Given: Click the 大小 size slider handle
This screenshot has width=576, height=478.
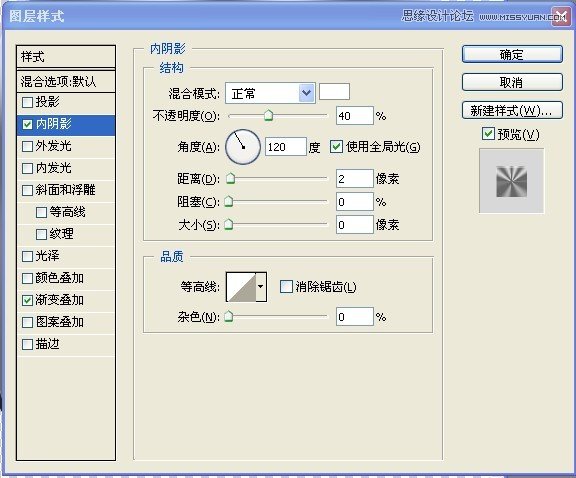Looking at the screenshot, I should [228, 224].
